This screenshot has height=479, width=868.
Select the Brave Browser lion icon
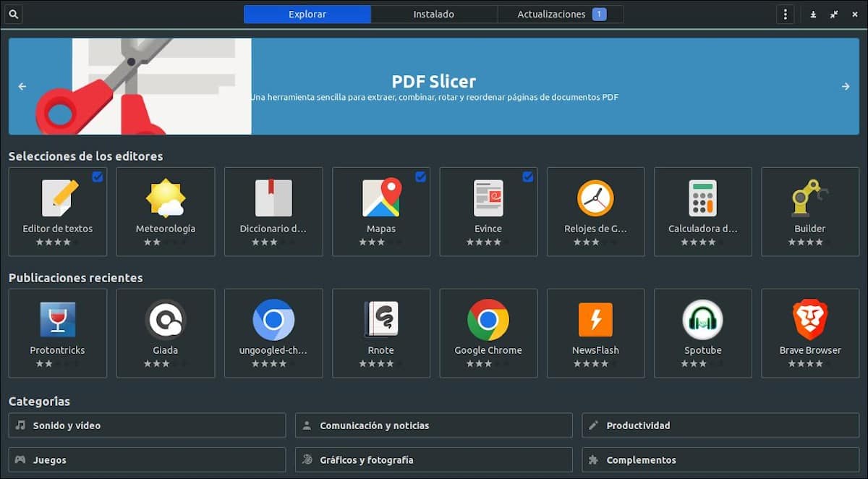coord(810,319)
